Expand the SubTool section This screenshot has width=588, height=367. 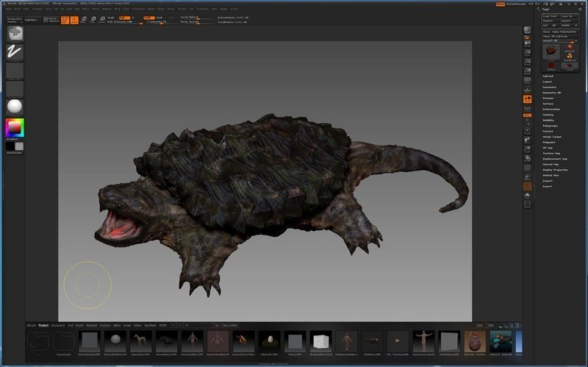pyautogui.click(x=548, y=76)
